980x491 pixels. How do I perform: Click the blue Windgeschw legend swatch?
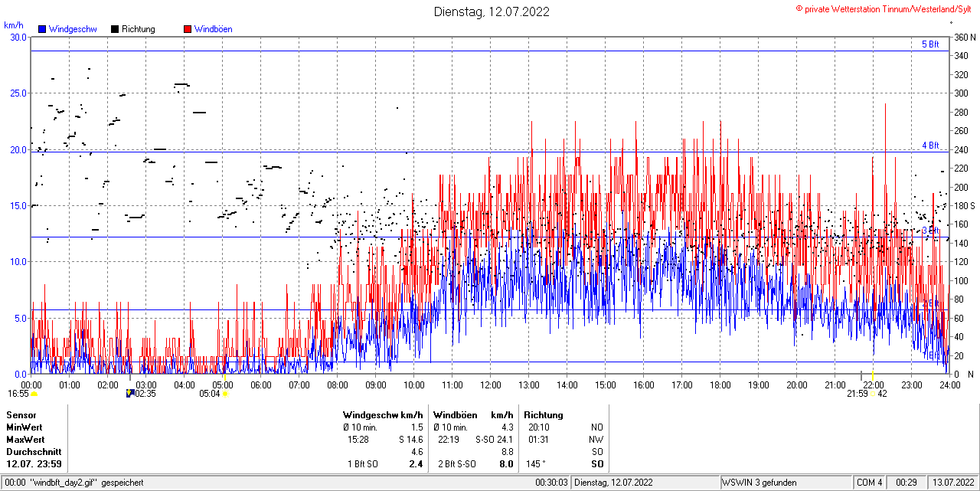(42, 29)
